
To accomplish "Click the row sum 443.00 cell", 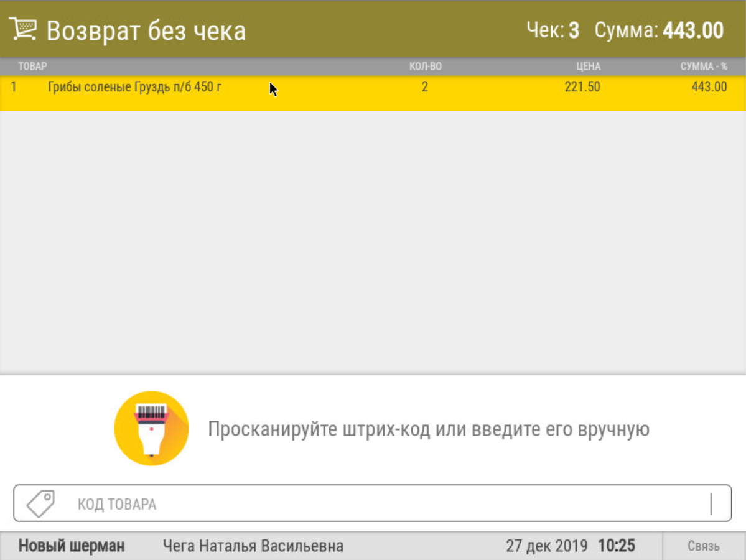I will [709, 87].
